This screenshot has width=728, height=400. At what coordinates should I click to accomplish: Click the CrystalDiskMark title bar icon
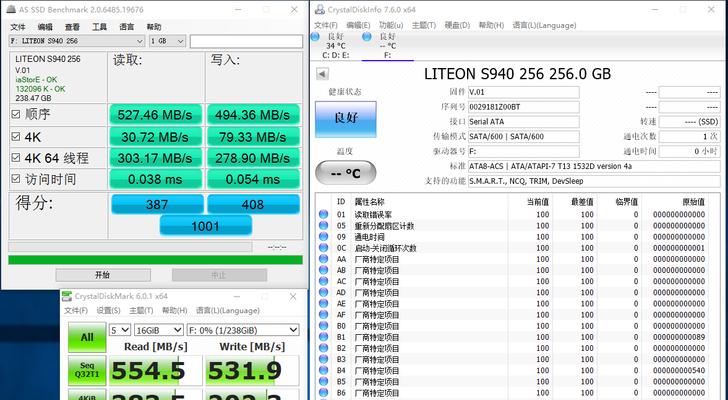67,296
